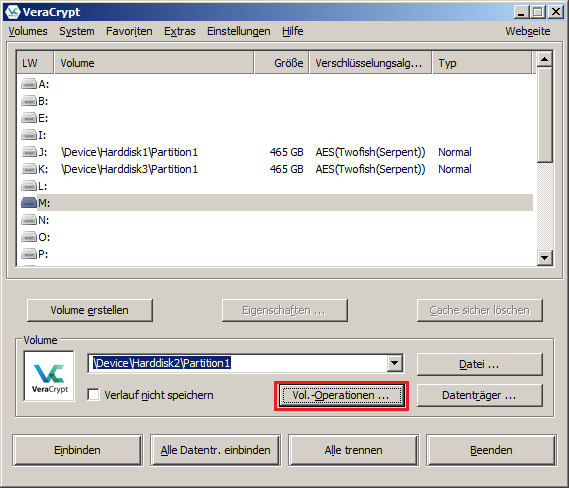Click the drive icon for E:
The width and height of the screenshot is (569, 488).
pyautogui.click(x=29, y=118)
